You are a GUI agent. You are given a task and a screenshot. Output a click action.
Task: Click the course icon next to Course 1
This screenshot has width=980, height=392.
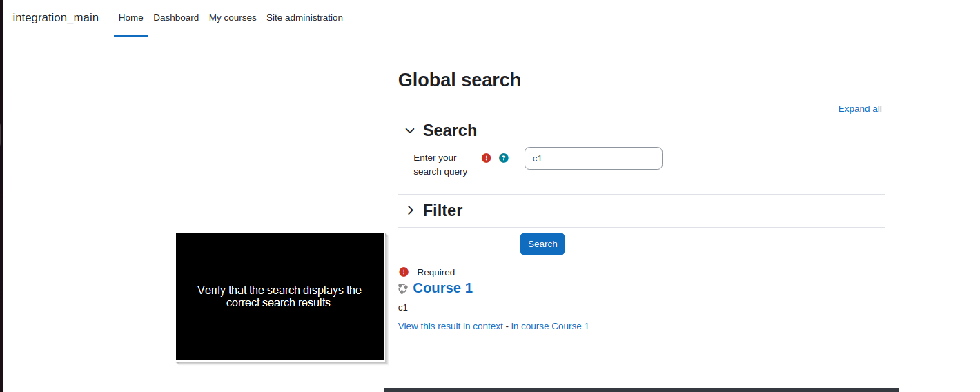(x=403, y=288)
